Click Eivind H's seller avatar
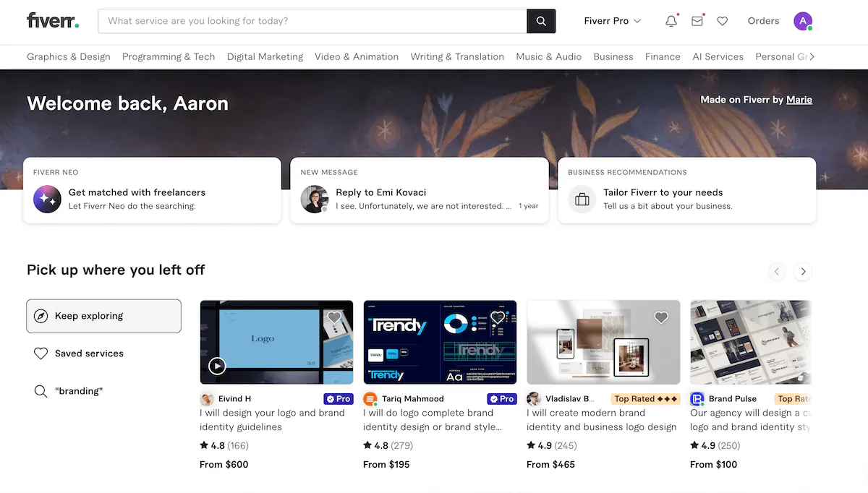Image resolution: width=868 pixels, height=493 pixels. point(207,399)
